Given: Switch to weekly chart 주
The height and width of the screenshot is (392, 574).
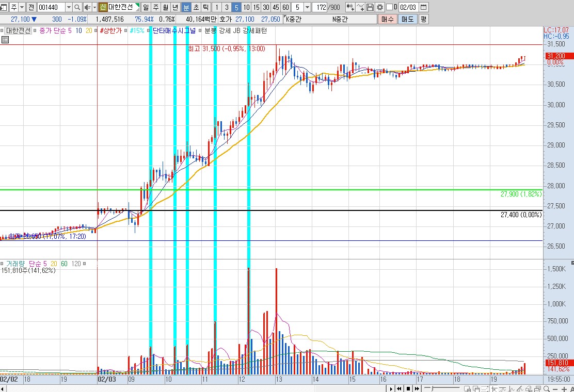Looking at the screenshot, I should [x=155, y=7].
